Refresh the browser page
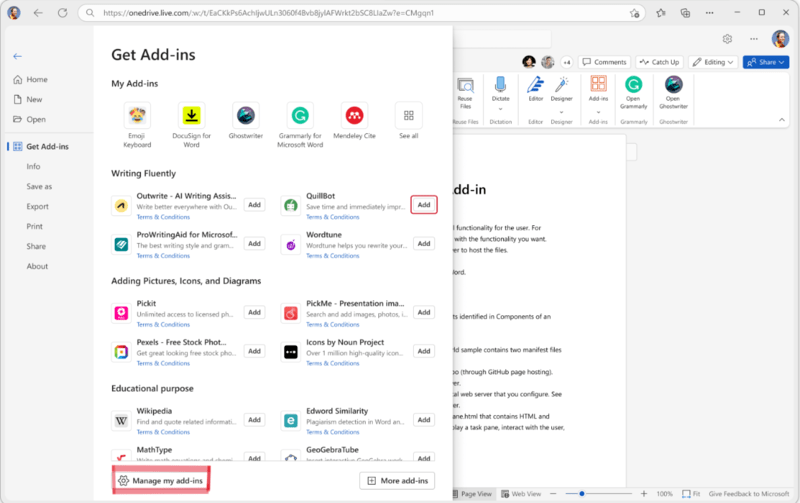Screen dimensions: 800x503 coord(62,13)
